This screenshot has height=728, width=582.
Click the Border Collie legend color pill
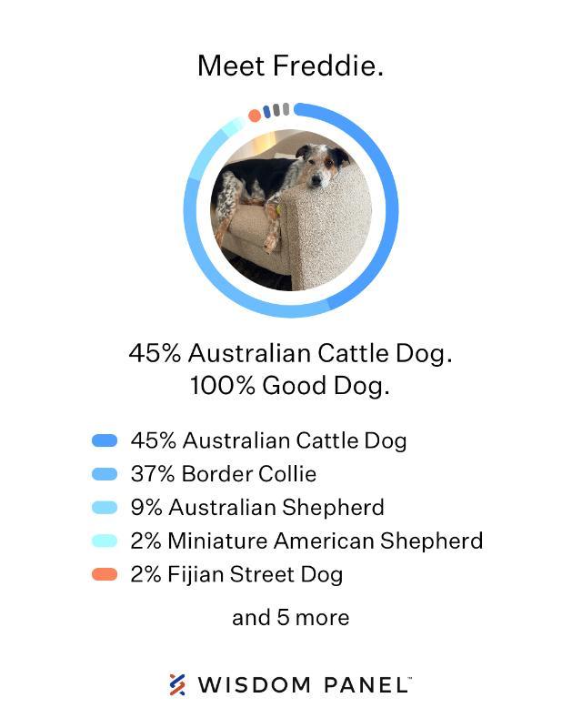tap(105, 474)
